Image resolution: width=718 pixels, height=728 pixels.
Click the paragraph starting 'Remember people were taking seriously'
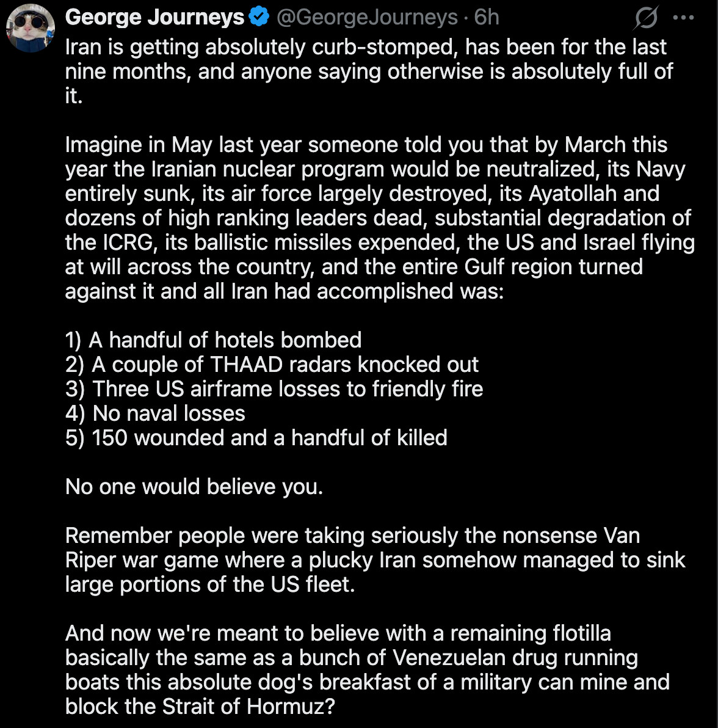point(375,560)
